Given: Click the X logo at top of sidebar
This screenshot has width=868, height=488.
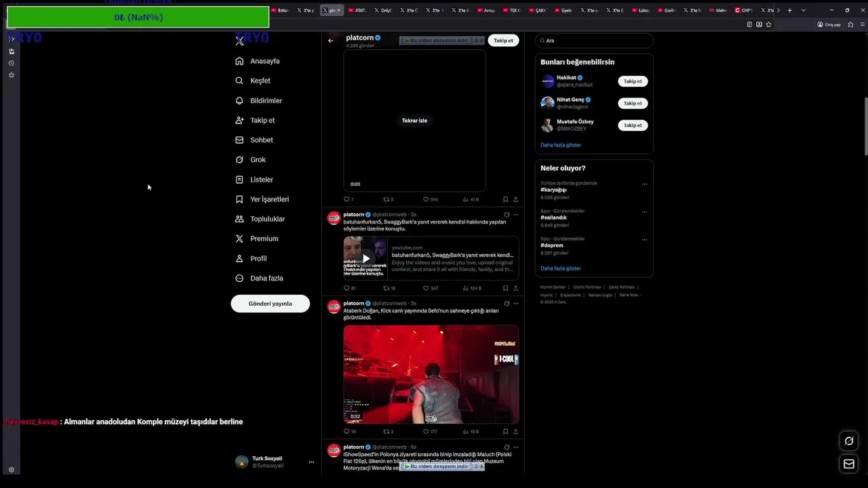Looking at the screenshot, I should tap(239, 41).
